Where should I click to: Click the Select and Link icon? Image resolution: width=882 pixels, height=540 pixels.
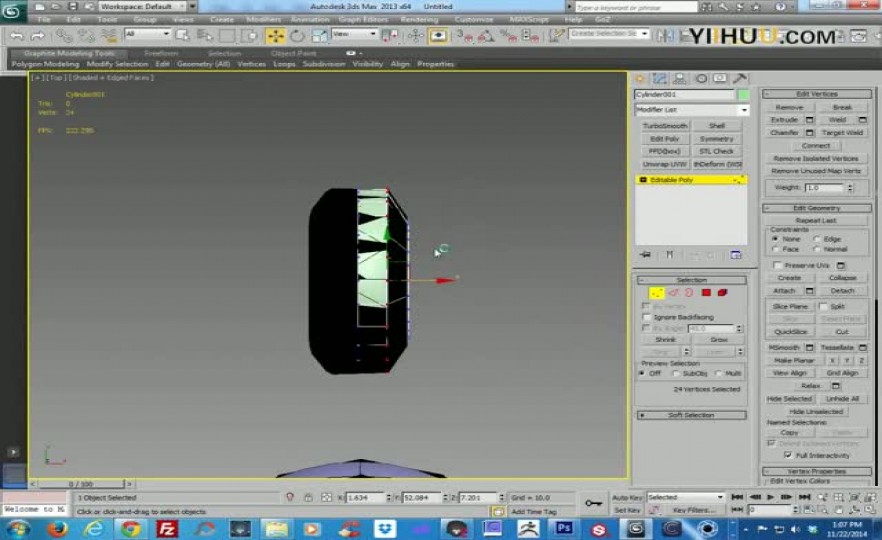pos(64,36)
